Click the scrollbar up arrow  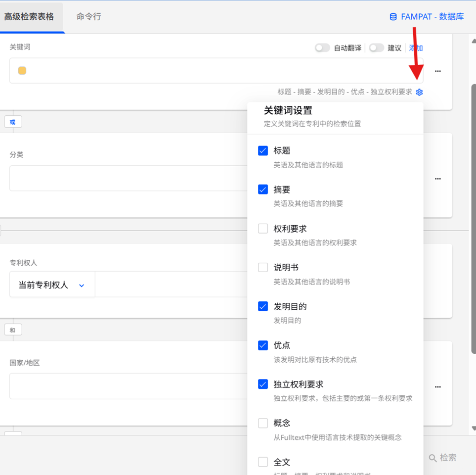[474, 41]
